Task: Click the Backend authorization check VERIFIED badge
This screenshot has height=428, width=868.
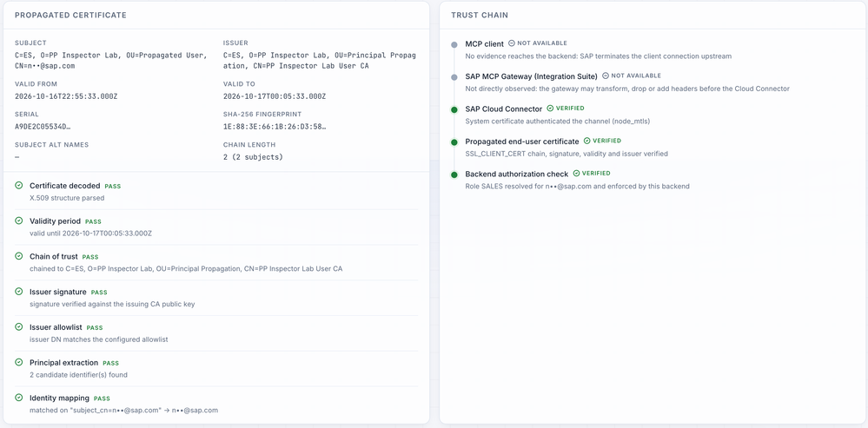Action: (592, 174)
